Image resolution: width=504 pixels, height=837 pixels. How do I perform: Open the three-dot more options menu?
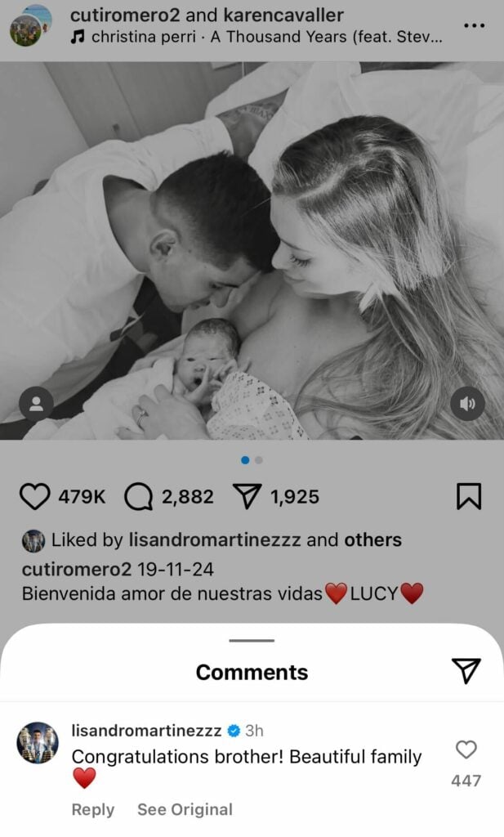pos(474,25)
